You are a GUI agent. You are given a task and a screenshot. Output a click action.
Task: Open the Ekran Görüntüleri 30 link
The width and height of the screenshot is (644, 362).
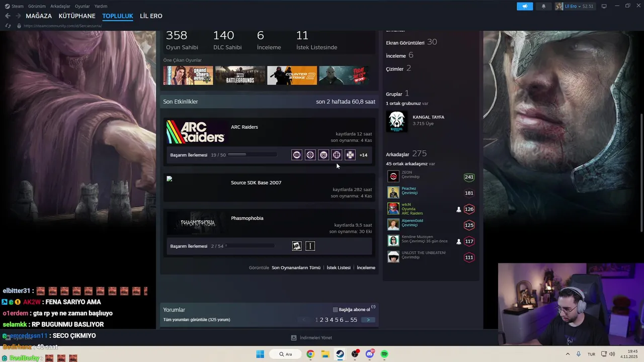click(x=411, y=42)
